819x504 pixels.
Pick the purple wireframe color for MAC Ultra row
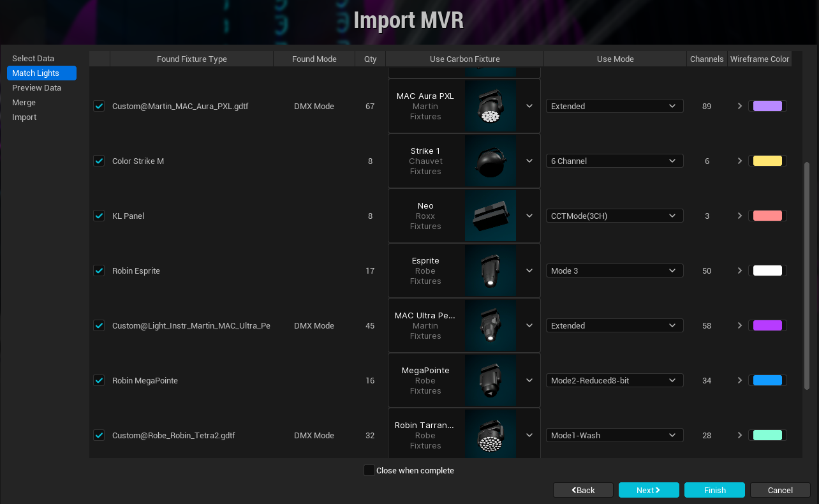(x=767, y=325)
